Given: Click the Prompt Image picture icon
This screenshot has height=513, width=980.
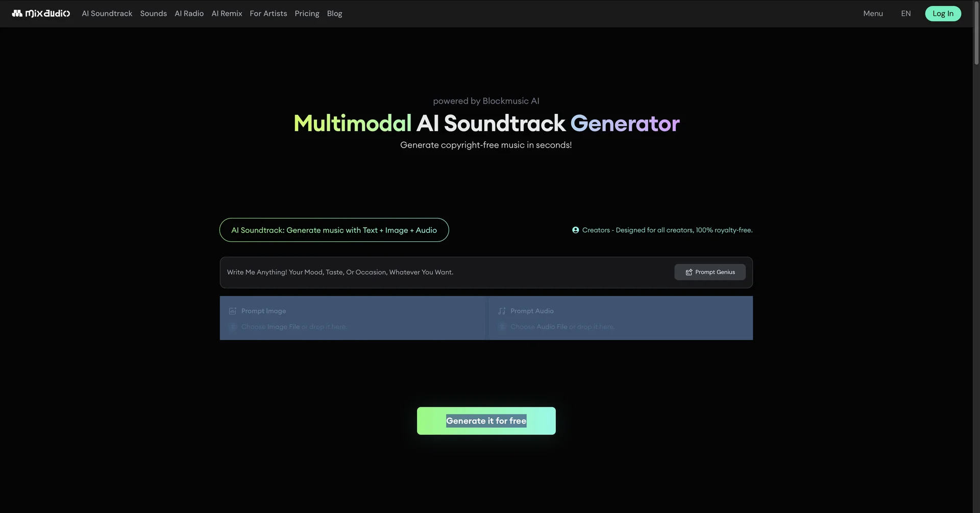Looking at the screenshot, I should (x=232, y=311).
